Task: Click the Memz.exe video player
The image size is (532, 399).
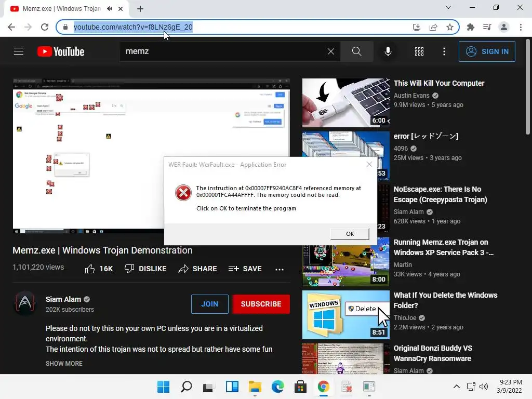Action: 151,156
